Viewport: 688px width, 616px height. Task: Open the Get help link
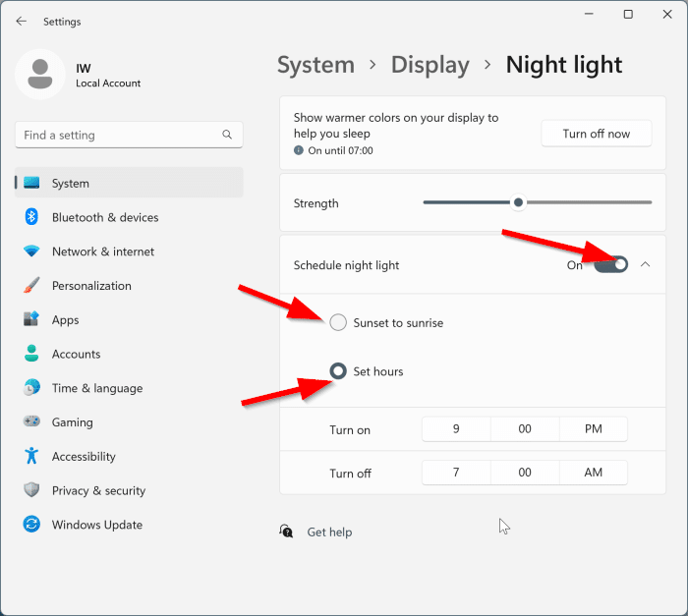329,532
